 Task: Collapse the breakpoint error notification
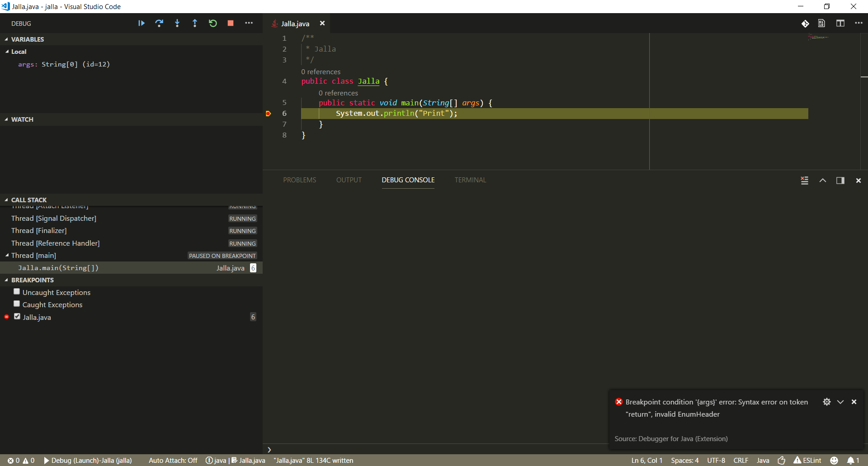pos(840,402)
